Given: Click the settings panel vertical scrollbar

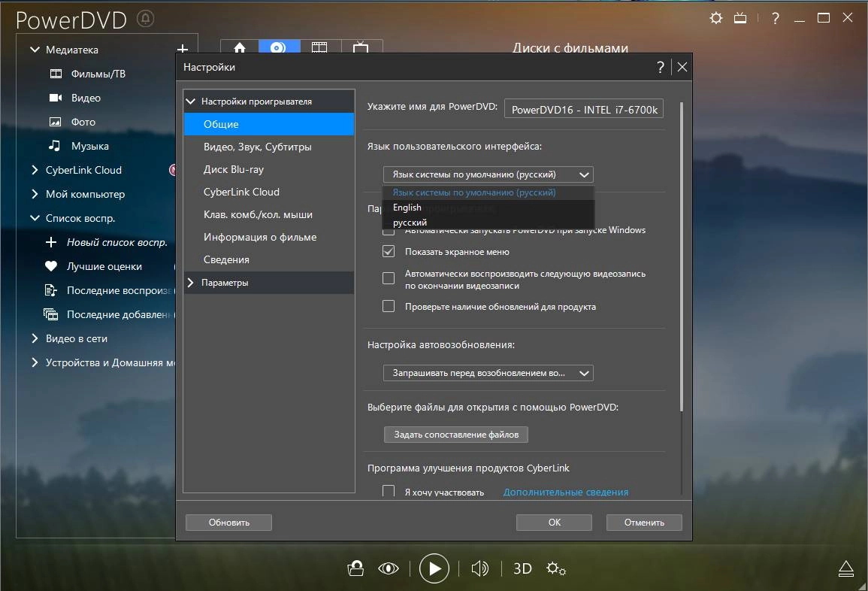Looking at the screenshot, I should pos(682,256).
